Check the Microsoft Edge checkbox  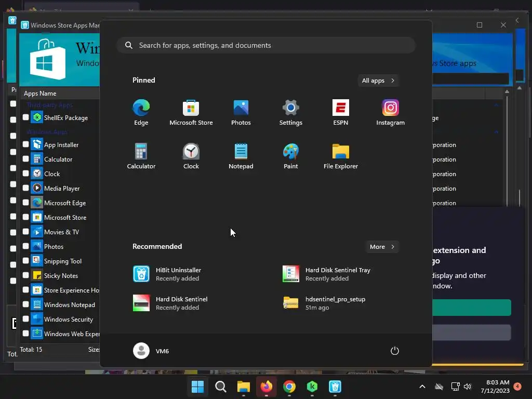(26, 203)
